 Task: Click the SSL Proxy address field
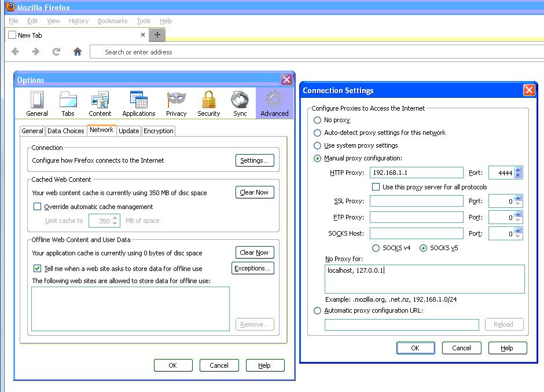[x=416, y=201]
